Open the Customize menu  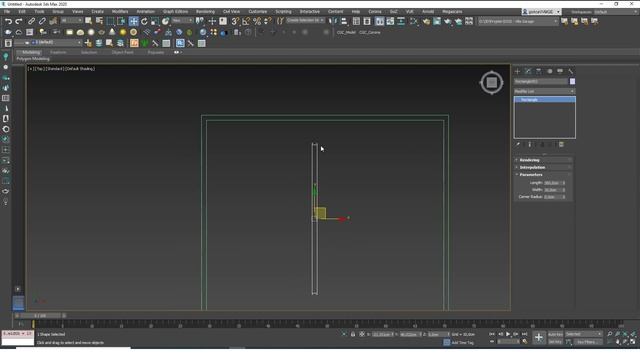coord(258,11)
